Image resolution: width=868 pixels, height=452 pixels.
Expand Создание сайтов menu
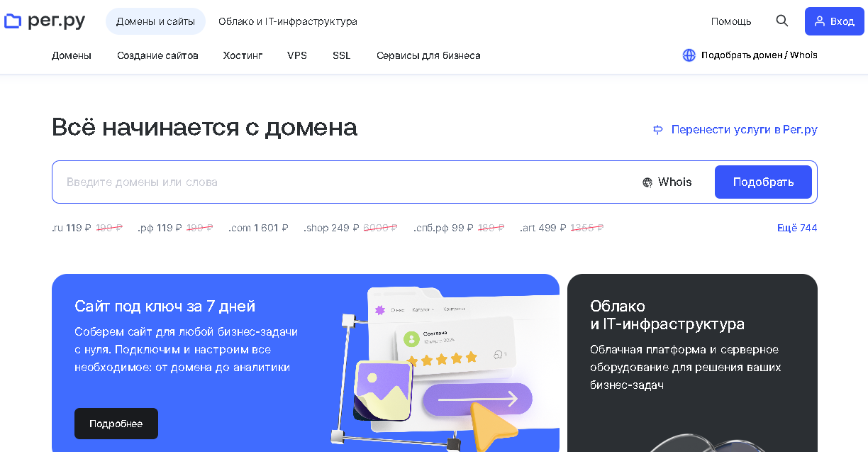[157, 55]
